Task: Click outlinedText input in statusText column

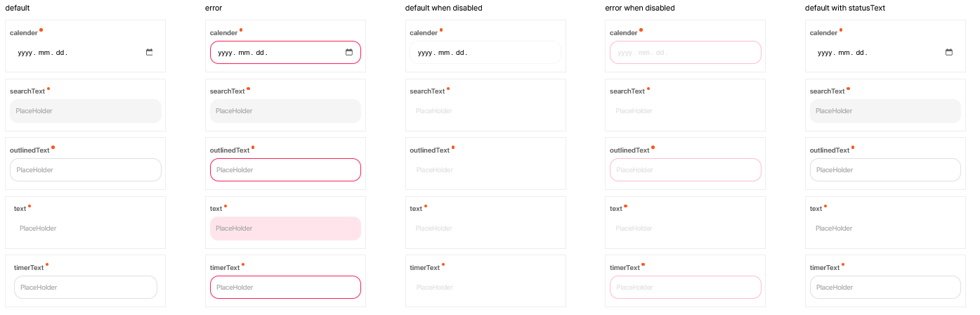Action: point(885,170)
